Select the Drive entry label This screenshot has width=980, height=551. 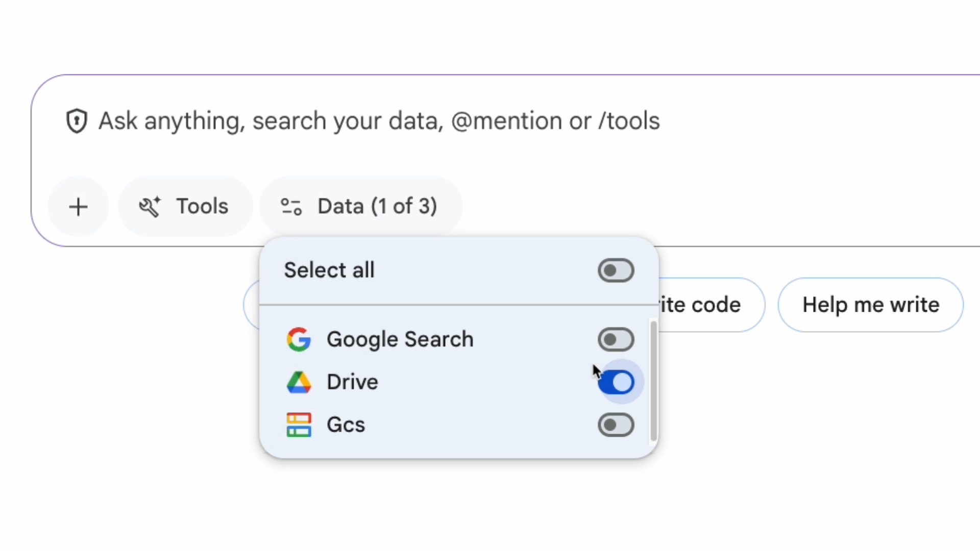352,382
